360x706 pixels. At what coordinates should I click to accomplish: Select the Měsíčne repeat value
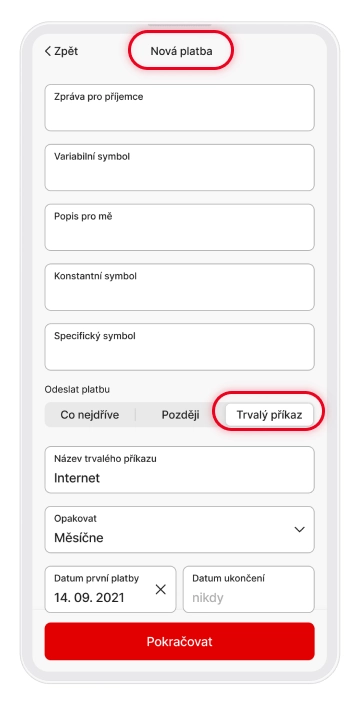pos(79,538)
